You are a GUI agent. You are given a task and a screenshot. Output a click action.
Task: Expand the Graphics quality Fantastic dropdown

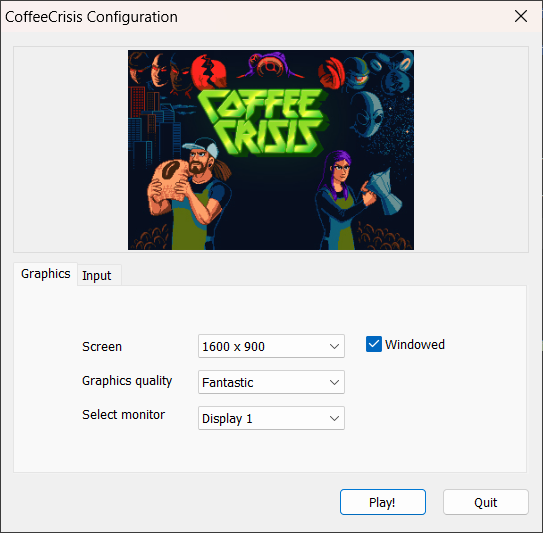(271, 382)
